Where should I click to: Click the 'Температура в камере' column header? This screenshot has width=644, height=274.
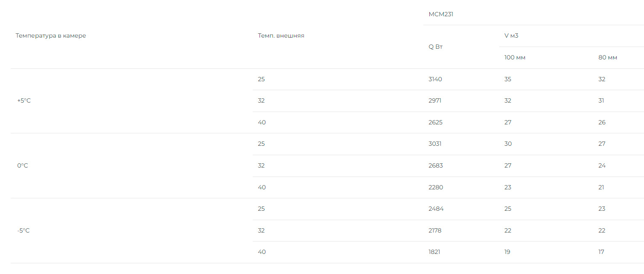coord(51,35)
